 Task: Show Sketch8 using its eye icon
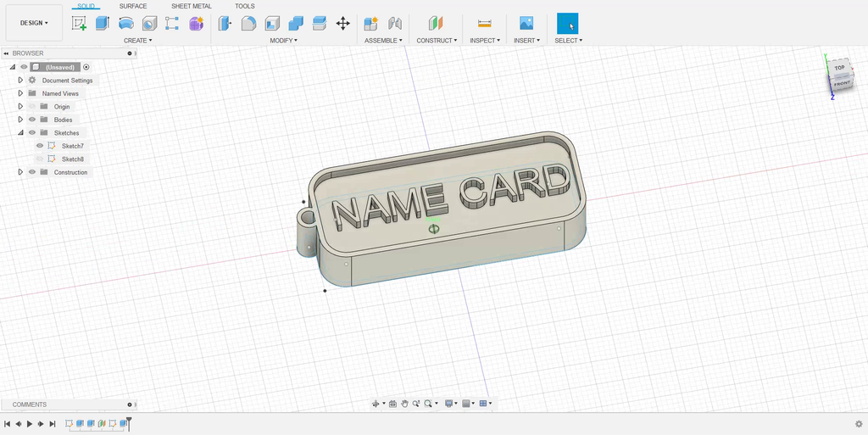[40, 159]
